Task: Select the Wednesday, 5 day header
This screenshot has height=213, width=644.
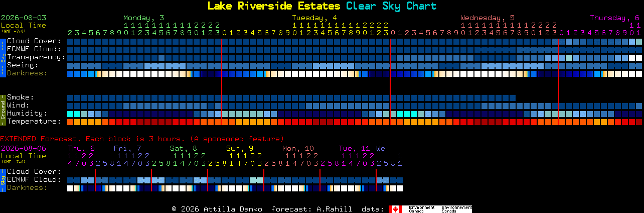Action: point(488,18)
